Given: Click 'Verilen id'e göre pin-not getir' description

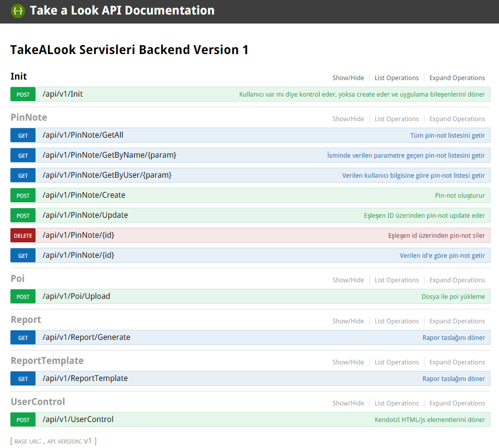Looking at the screenshot, I should [442, 256].
